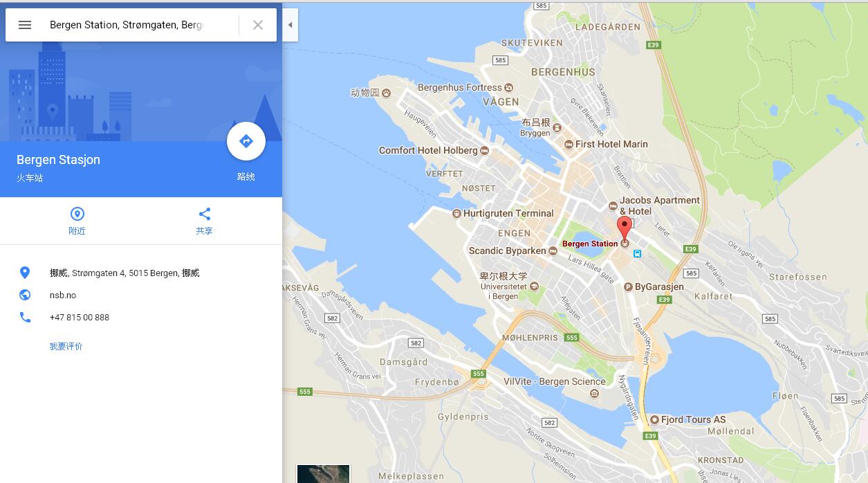Collapse the side panel arrow
The height and width of the screenshot is (483, 868).
290,25
